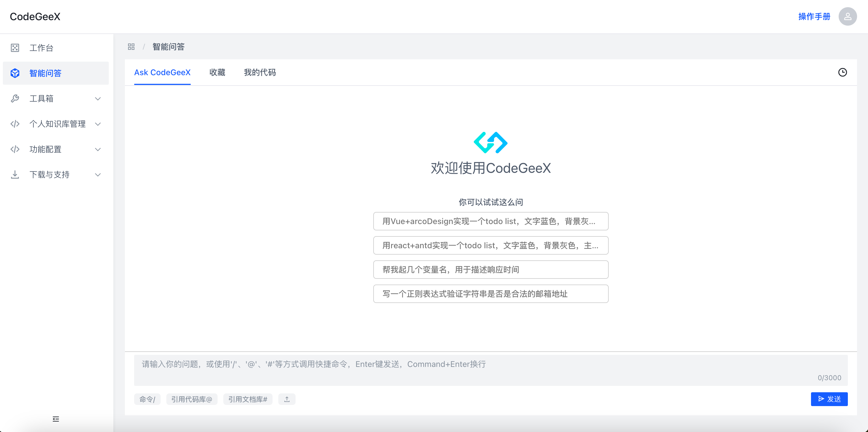The width and height of the screenshot is (868, 432).
Task: Expand the 工具箱 chevron
Action: [98, 99]
